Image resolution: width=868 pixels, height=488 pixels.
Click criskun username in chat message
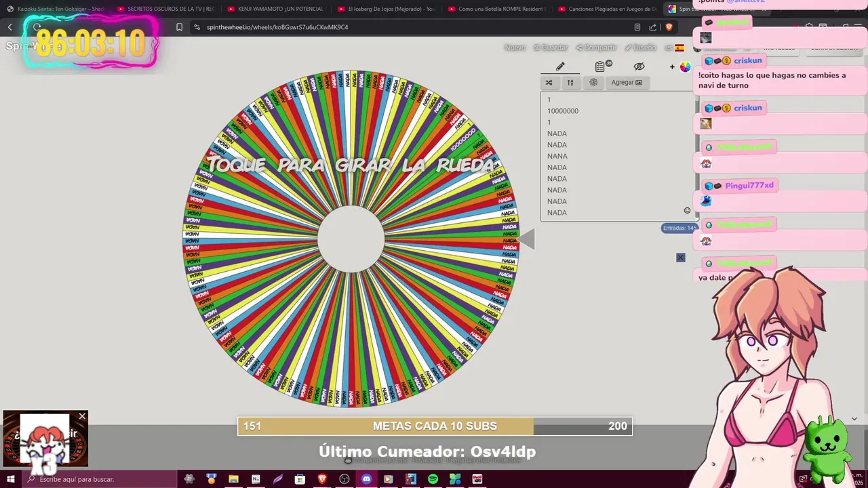pos(748,60)
